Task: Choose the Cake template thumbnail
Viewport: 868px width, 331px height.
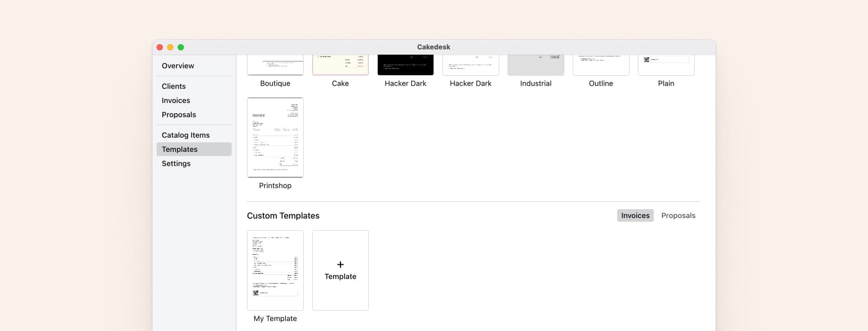Action: tap(340, 65)
